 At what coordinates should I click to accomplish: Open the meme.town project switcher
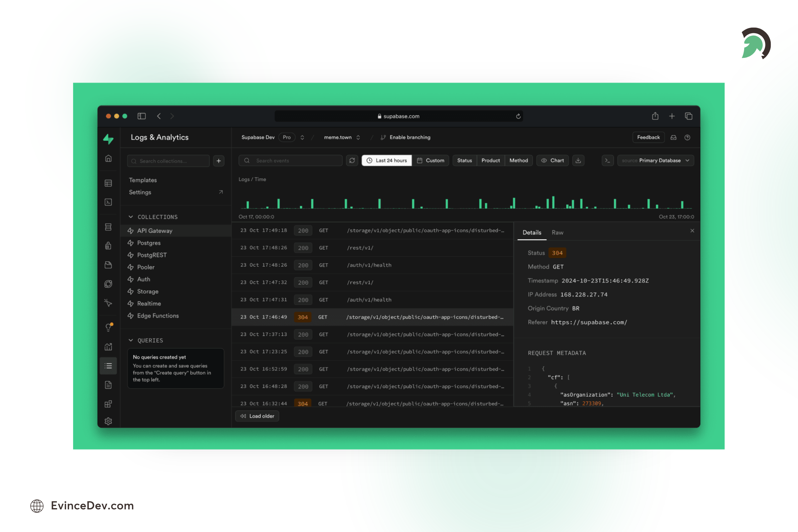(358, 137)
